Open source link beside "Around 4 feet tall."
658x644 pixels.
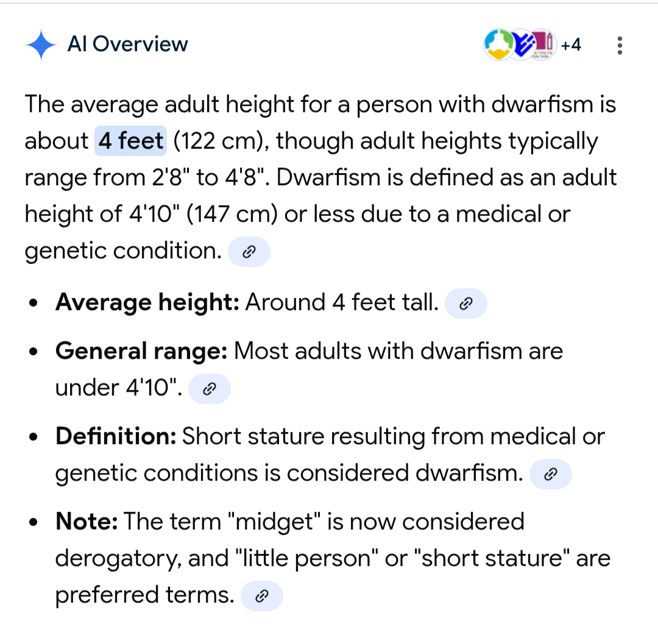click(466, 303)
